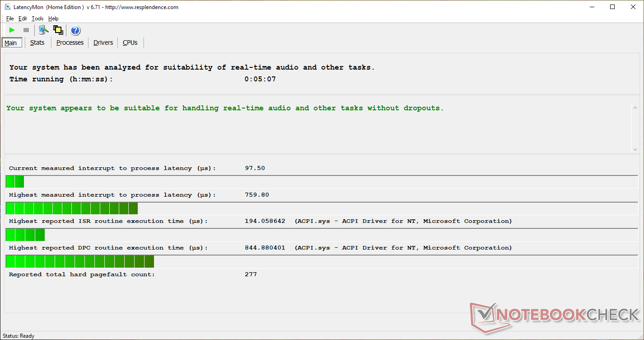
Task: Open the Help menu
Action: tap(53, 19)
